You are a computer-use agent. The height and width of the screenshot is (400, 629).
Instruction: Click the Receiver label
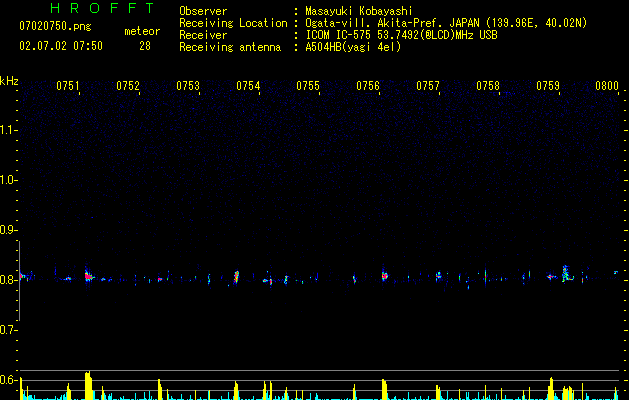click(203, 35)
